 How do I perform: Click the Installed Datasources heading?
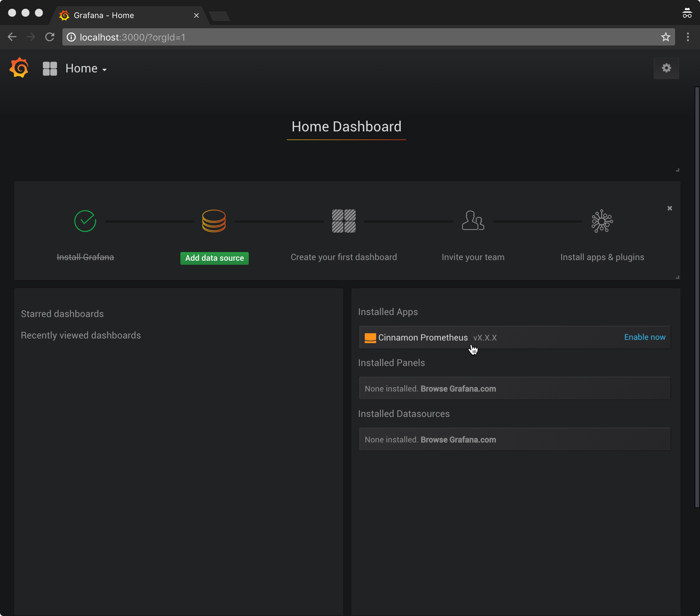(x=404, y=414)
